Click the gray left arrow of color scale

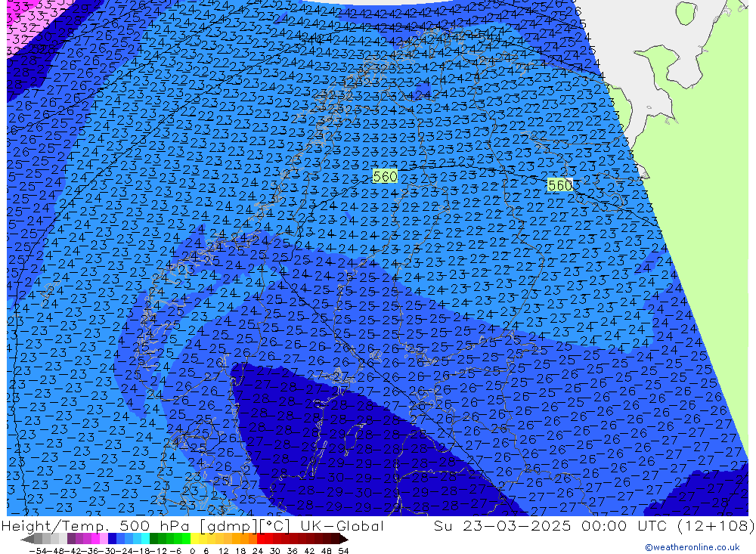click(27, 539)
